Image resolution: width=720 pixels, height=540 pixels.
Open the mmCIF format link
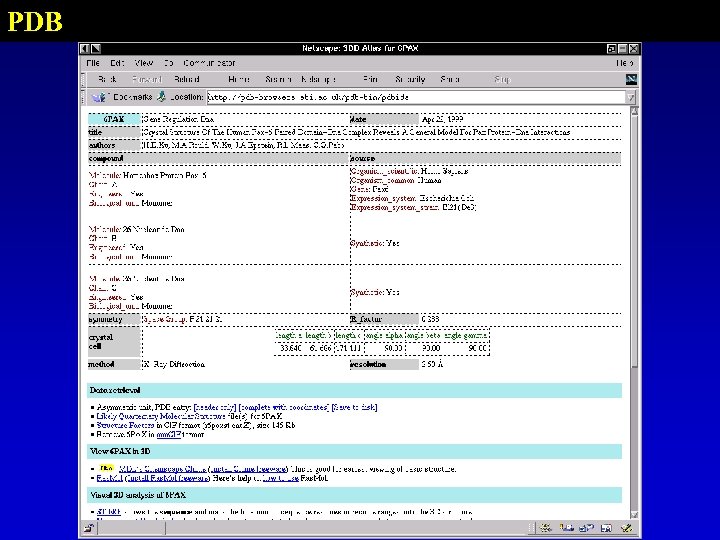click(x=169, y=434)
